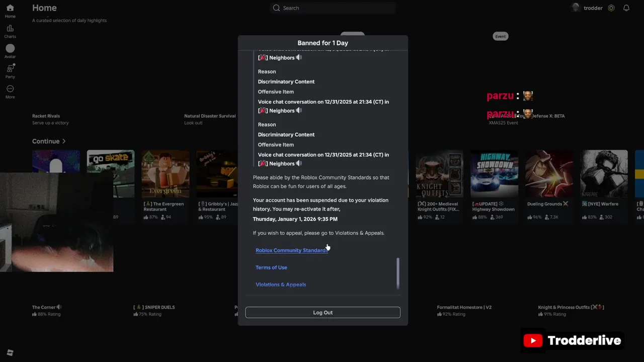The width and height of the screenshot is (644, 362).
Task: Click the trodder username
Action: 593,8
